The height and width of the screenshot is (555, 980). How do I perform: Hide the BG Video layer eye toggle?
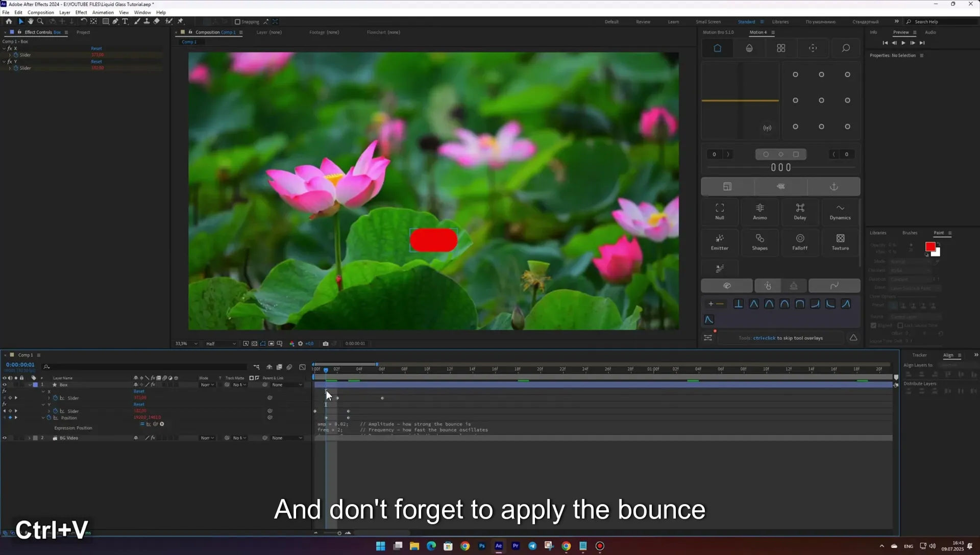[x=5, y=438]
